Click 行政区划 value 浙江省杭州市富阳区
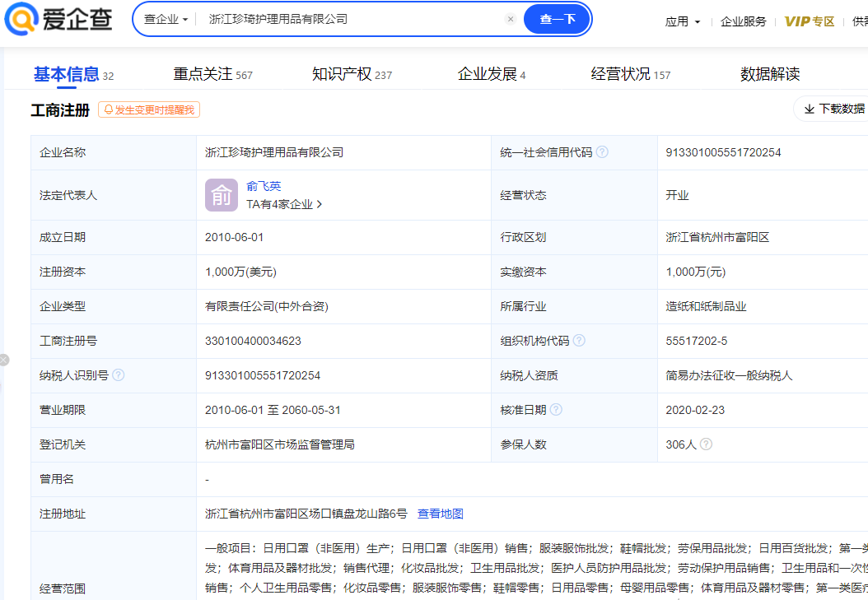868x600 pixels. (x=717, y=237)
